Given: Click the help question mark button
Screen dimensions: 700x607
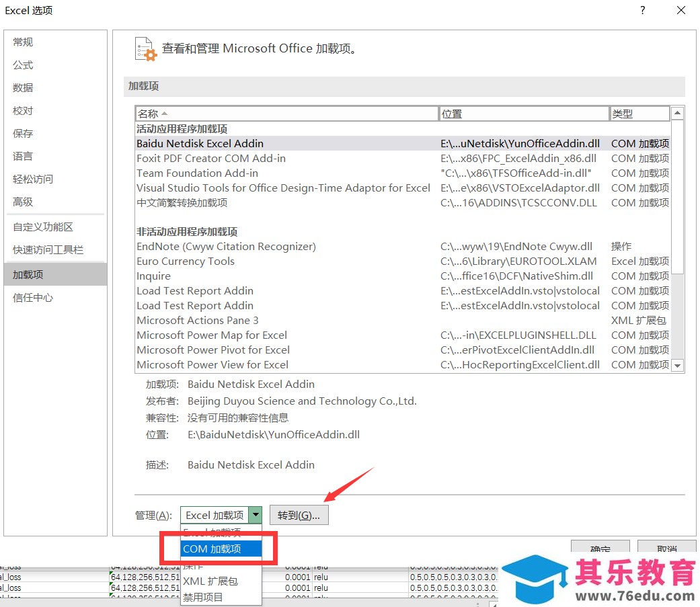Looking at the screenshot, I should tap(642, 10).
